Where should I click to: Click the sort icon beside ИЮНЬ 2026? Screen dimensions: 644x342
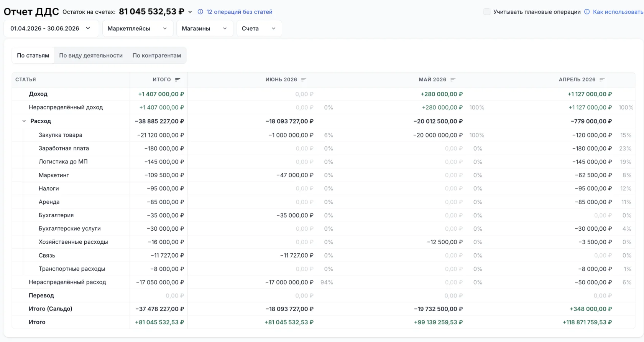tap(304, 79)
